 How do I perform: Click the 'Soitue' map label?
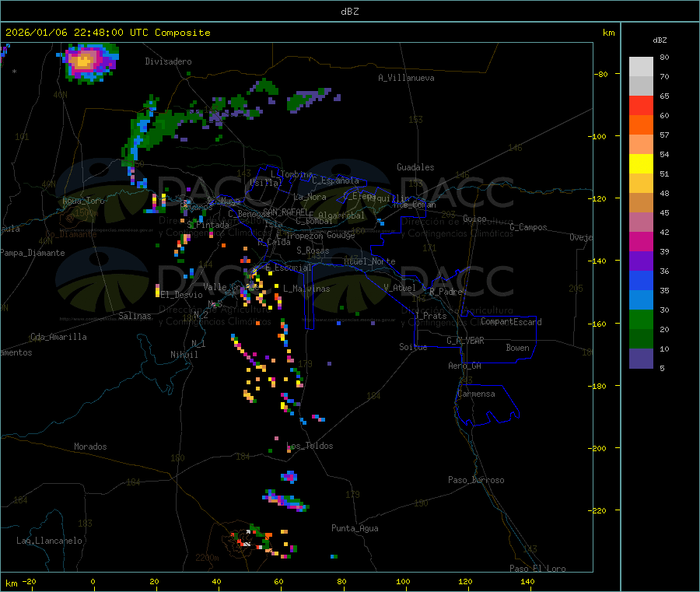pos(413,347)
